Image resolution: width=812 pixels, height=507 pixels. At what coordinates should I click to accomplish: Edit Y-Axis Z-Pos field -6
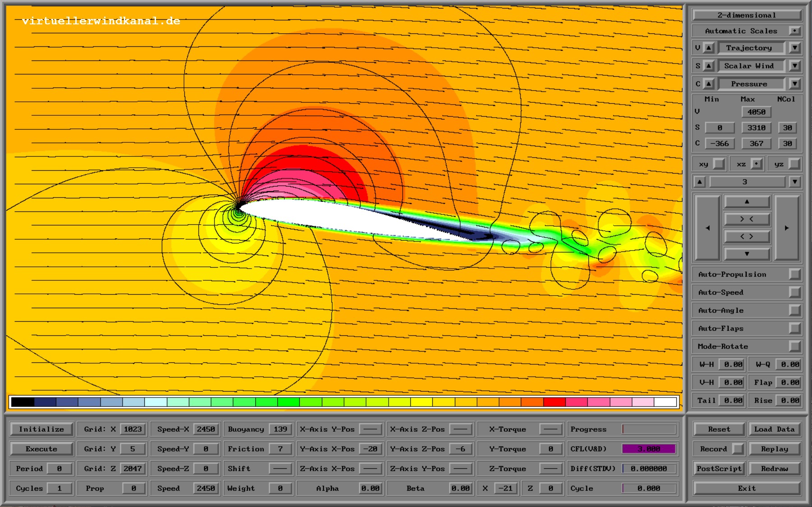point(460,449)
